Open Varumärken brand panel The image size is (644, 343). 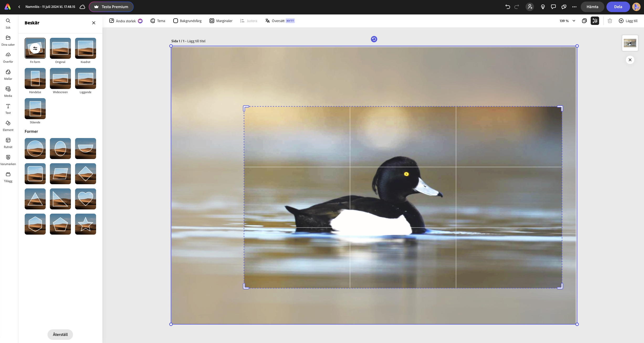coord(8,160)
